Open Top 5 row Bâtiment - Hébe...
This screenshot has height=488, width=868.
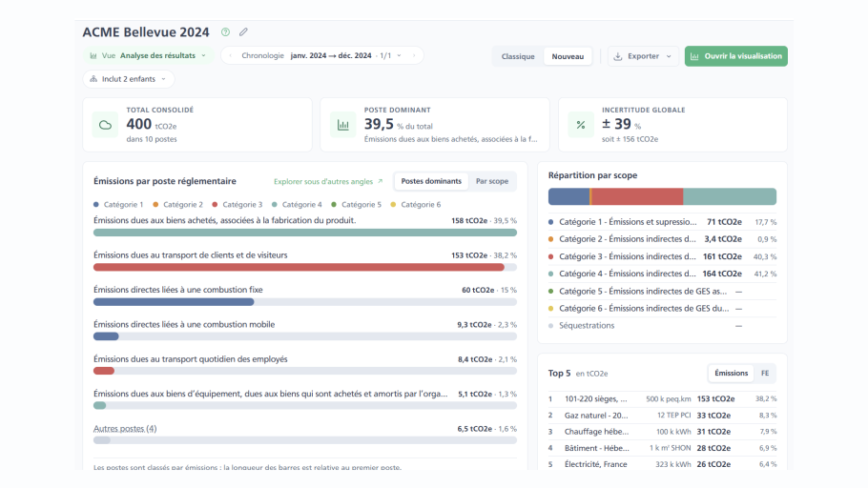(x=662, y=448)
